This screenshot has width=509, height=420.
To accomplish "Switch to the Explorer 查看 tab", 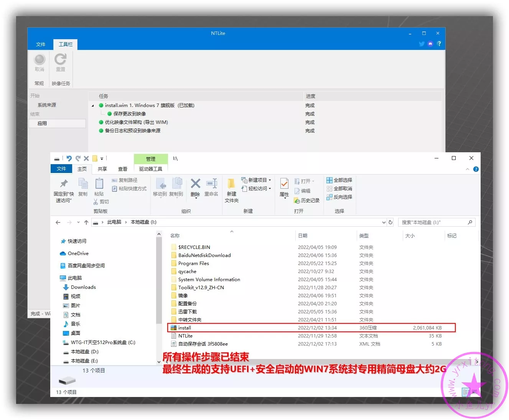I will pos(123,169).
